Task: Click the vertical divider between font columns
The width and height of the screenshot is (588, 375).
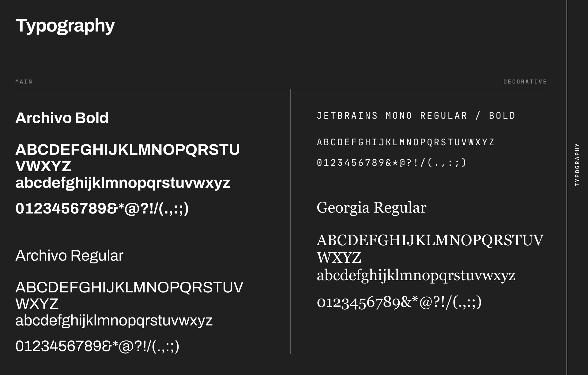Action: [x=290, y=221]
